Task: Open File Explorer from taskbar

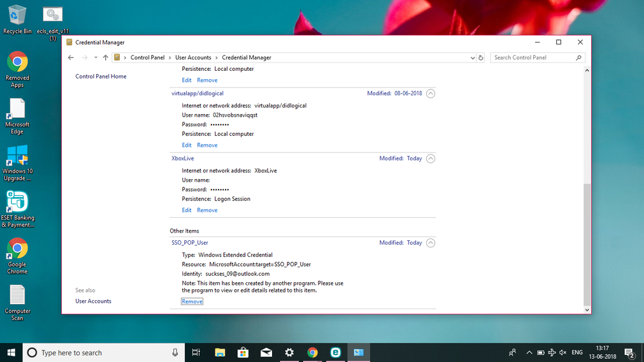Action: tap(220, 352)
